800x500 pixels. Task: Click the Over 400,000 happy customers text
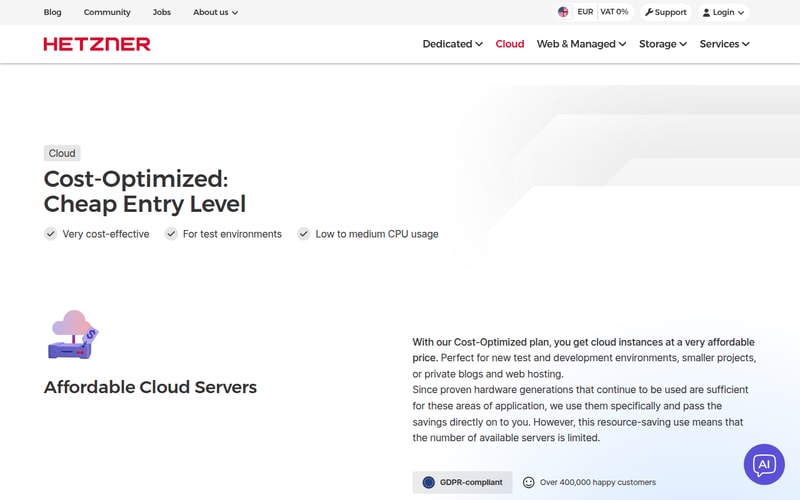pyautogui.click(x=598, y=482)
